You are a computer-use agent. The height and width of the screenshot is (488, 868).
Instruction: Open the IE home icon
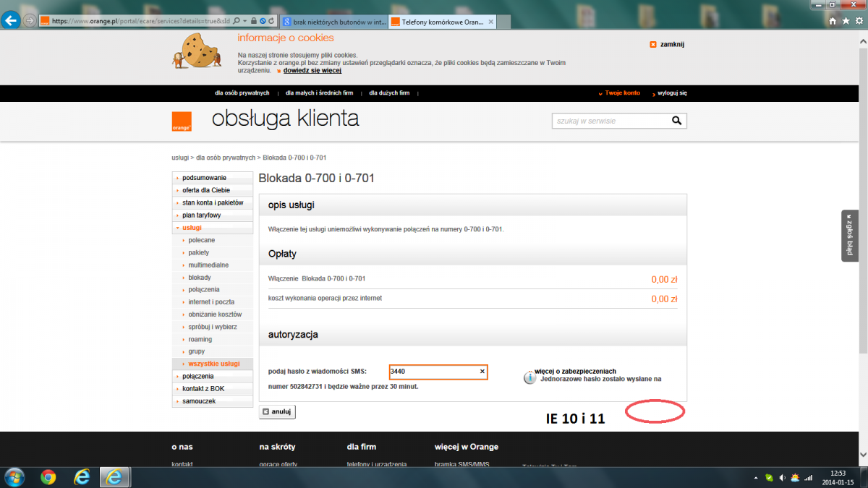[833, 21]
